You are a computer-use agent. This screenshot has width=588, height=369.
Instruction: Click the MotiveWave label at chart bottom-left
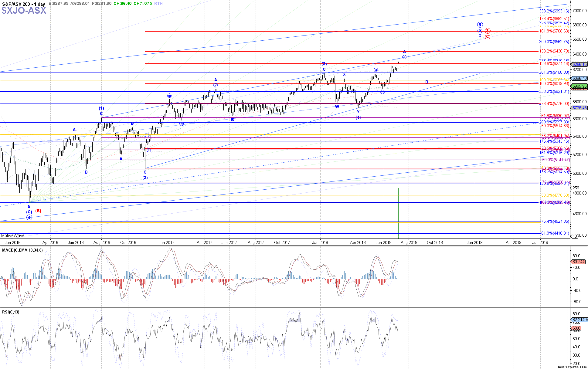(x=13, y=235)
